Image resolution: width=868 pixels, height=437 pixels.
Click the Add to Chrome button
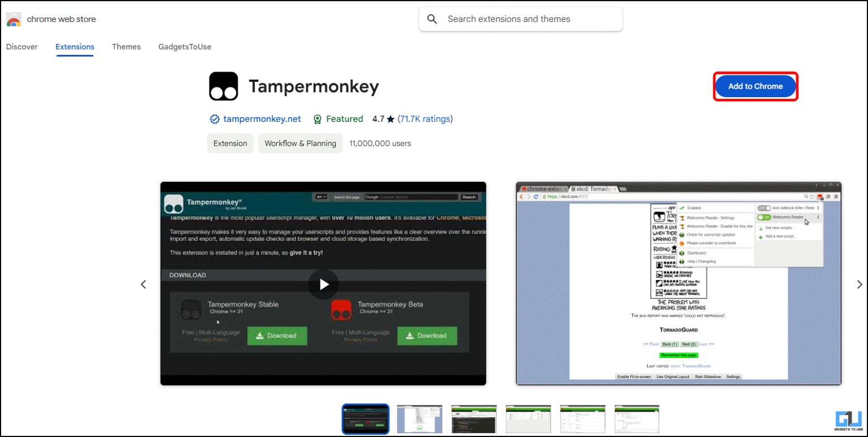pos(755,86)
